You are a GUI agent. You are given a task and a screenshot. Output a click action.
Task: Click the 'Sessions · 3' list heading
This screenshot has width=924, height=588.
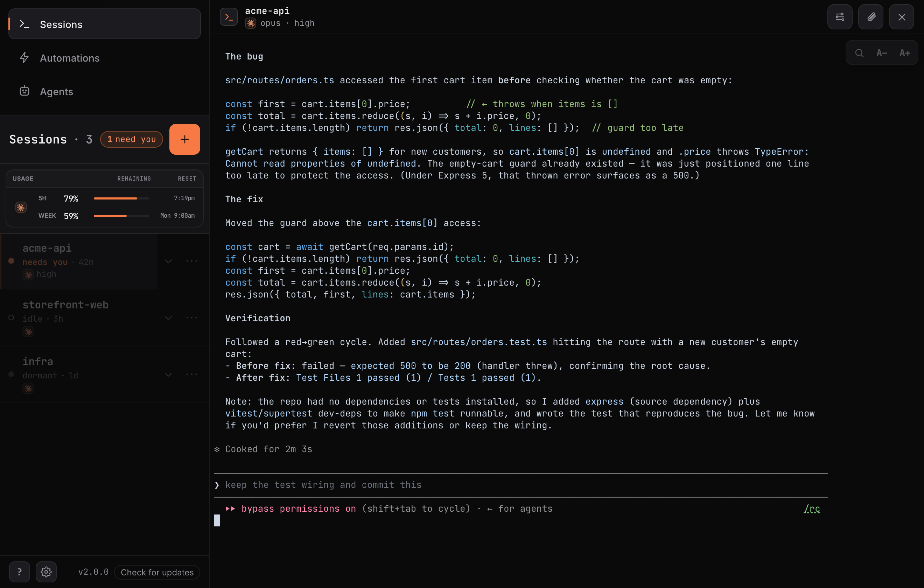tap(51, 139)
